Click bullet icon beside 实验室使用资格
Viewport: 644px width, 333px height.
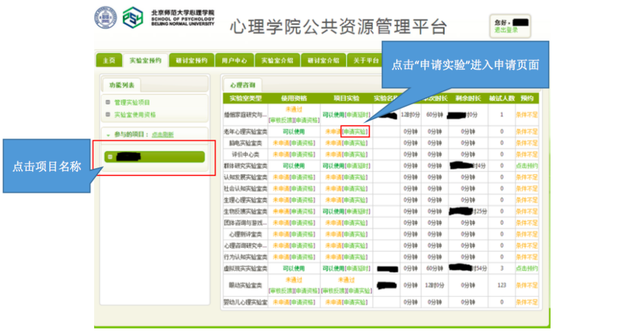point(108,115)
